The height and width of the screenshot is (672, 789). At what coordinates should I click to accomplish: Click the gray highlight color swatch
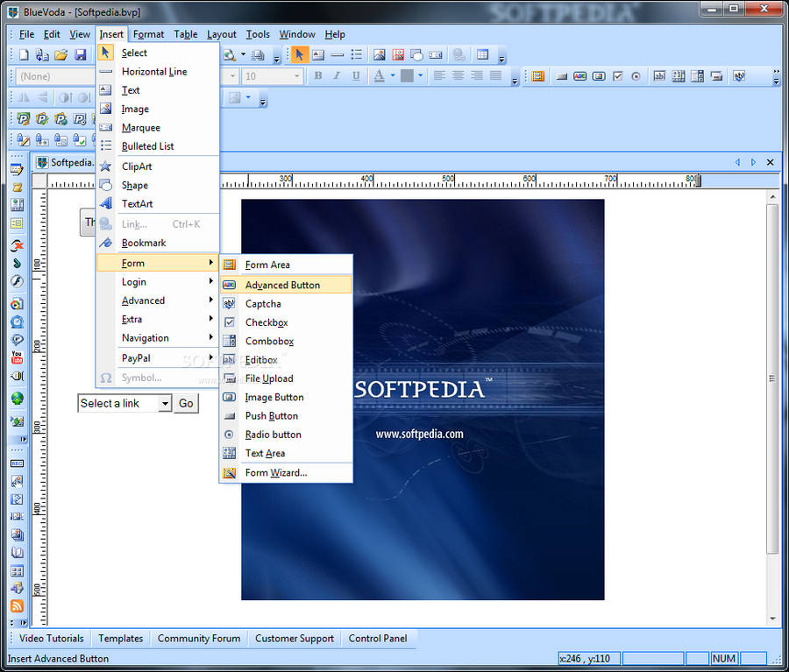[407, 76]
